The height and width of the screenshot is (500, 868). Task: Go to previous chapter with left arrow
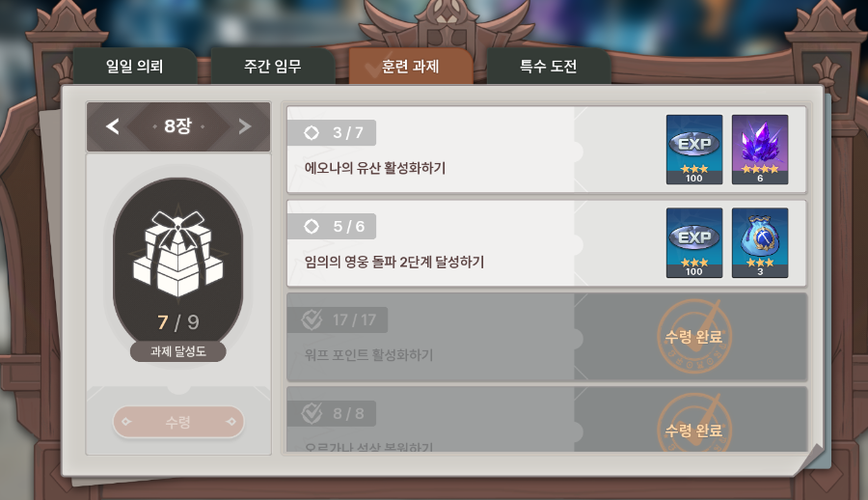(x=113, y=126)
